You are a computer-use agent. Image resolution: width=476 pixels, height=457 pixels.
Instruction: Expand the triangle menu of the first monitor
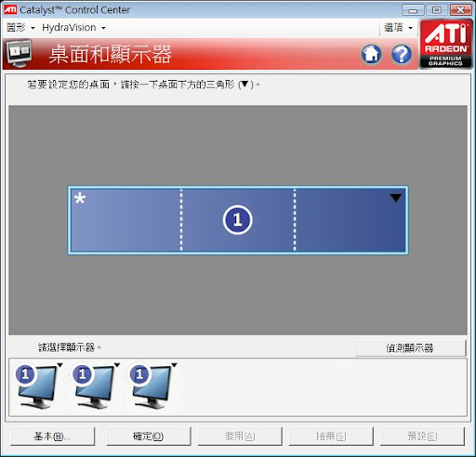point(59,365)
